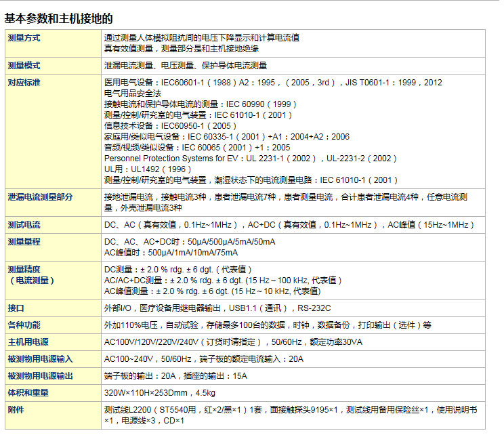Select the 对应标准 row label

click(24, 83)
